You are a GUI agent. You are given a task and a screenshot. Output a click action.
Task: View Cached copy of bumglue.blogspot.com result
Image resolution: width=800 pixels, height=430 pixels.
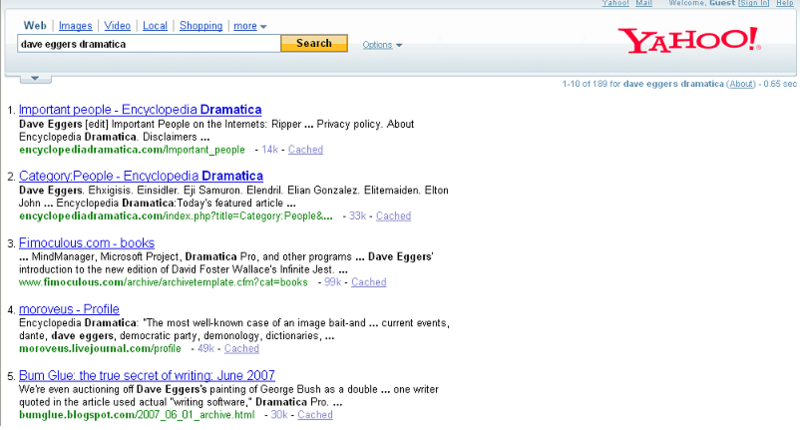(x=315, y=414)
